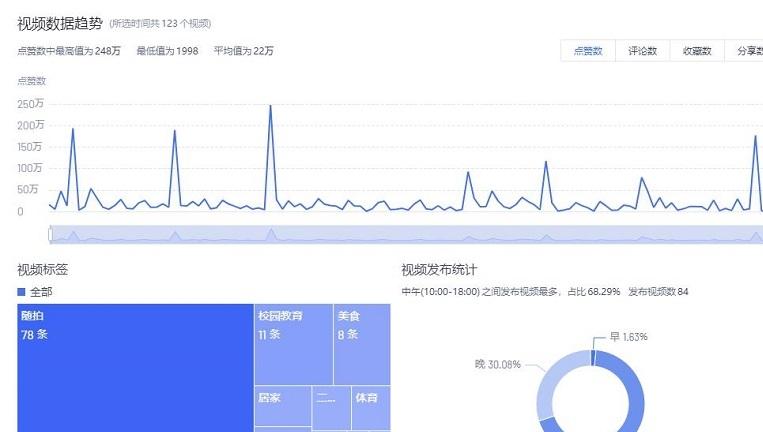Open the 收藏数 tab

pos(697,51)
